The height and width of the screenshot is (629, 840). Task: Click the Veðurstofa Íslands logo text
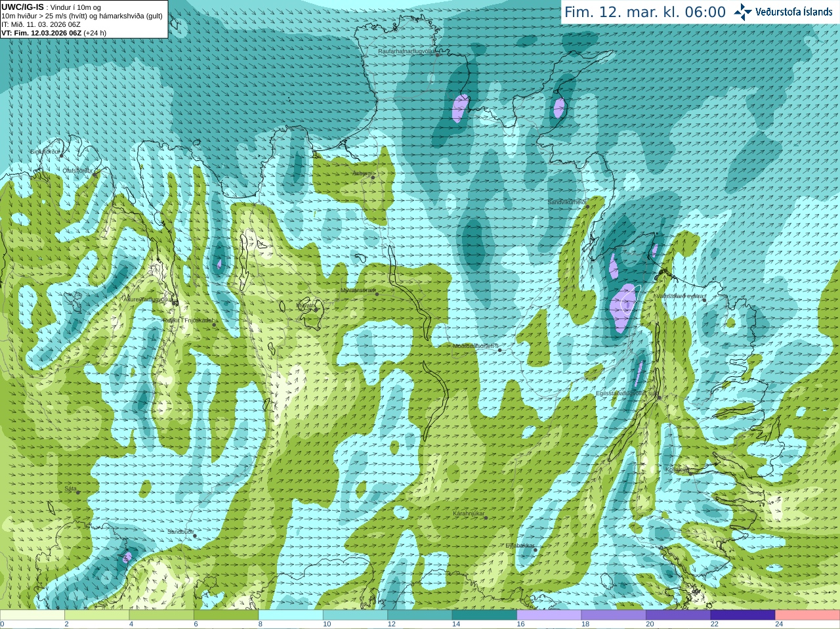pyautogui.click(x=793, y=12)
